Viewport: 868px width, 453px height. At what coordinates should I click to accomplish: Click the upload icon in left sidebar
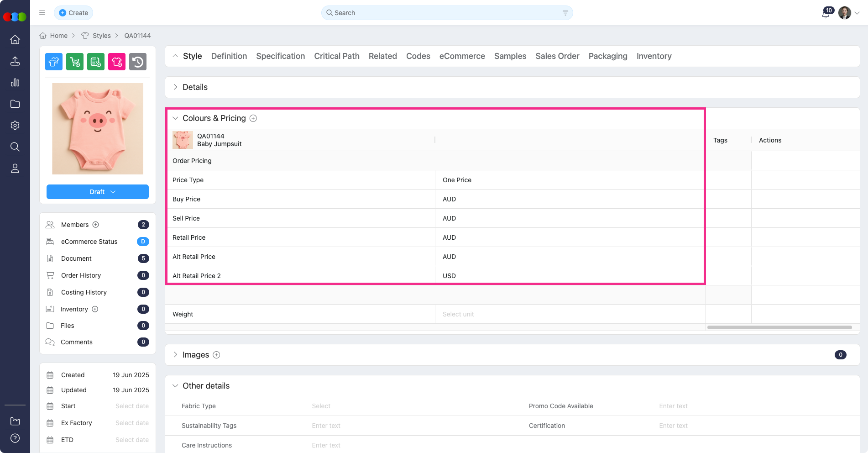click(15, 61)
